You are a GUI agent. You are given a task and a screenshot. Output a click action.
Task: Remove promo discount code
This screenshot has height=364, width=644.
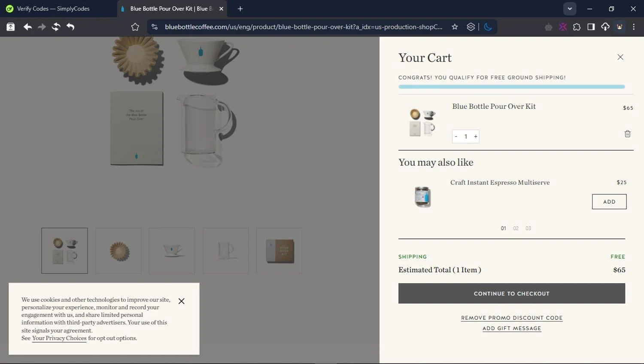coord(511,318)
